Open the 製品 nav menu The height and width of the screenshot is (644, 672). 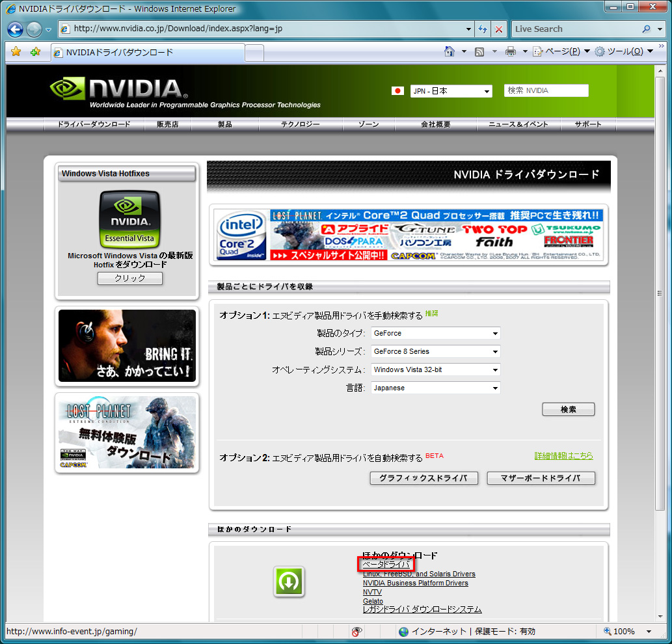[224, 124]
